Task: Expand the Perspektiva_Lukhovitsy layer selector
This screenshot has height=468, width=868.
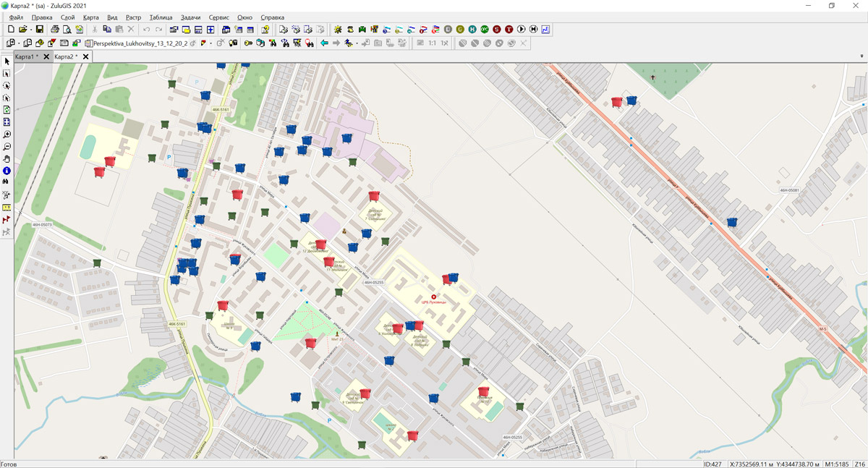Action: point(137,43)
